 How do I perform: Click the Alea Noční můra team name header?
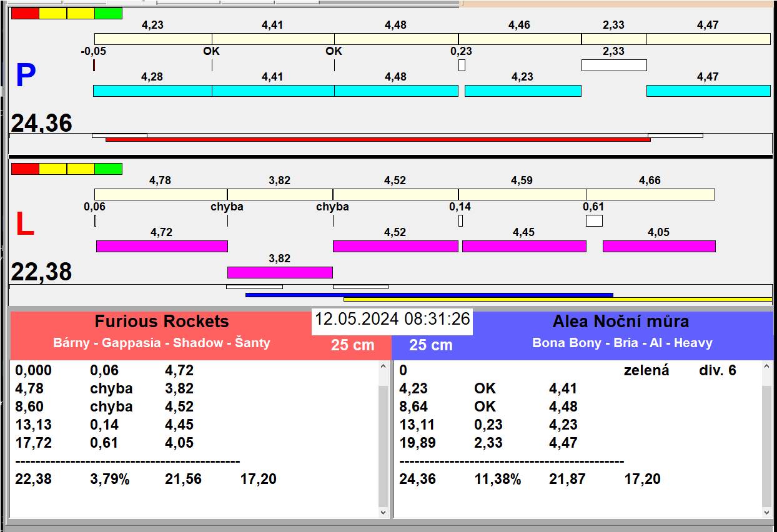[621, 322]
